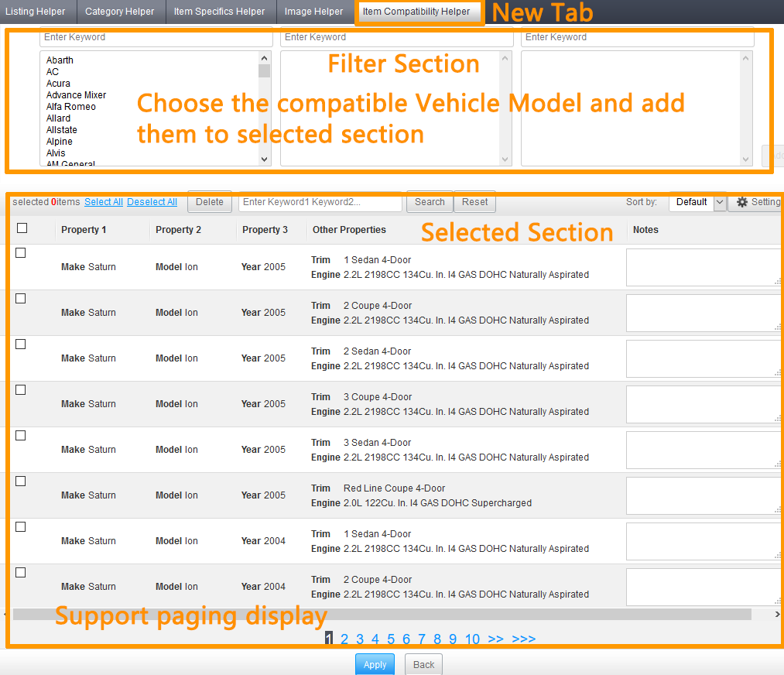Focus the Keyword1 Keyword2 search field
784x675 pixels.
pyautogui.click(x=320, y=202)
